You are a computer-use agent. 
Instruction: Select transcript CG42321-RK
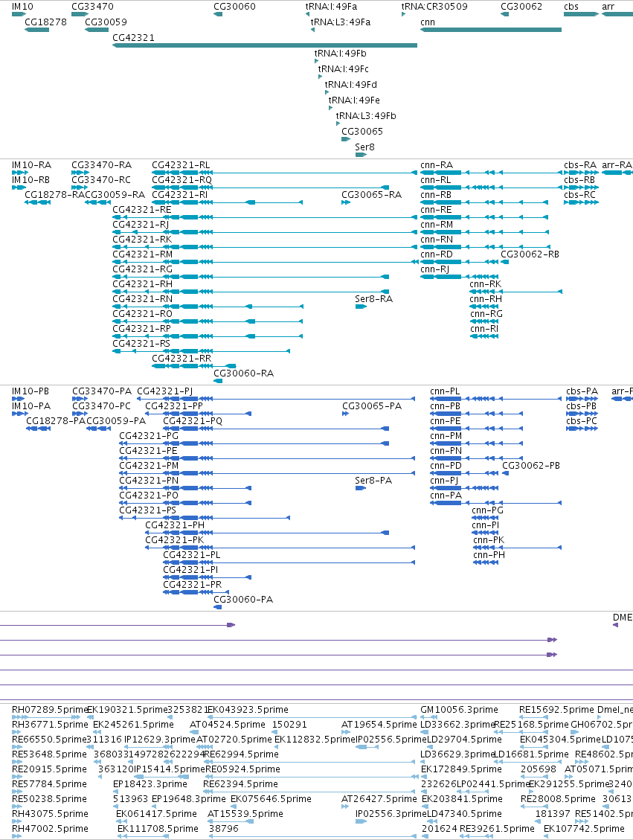pos(143,240)
